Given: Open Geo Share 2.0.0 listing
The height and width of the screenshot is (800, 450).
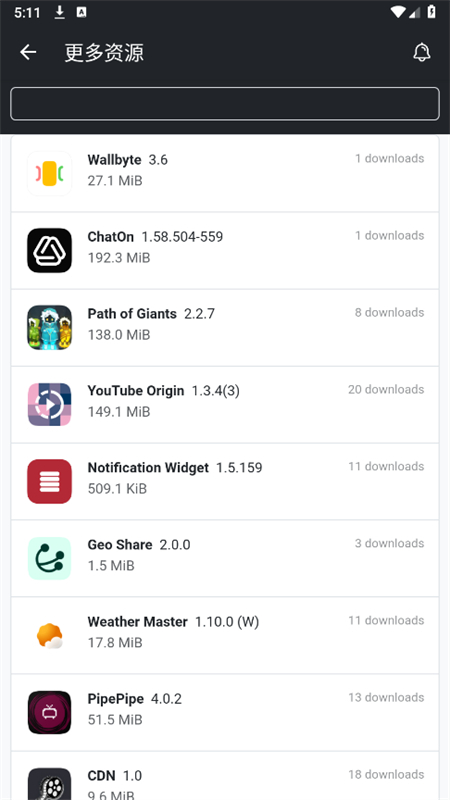Looking at the screenshot, I should 225,559.
